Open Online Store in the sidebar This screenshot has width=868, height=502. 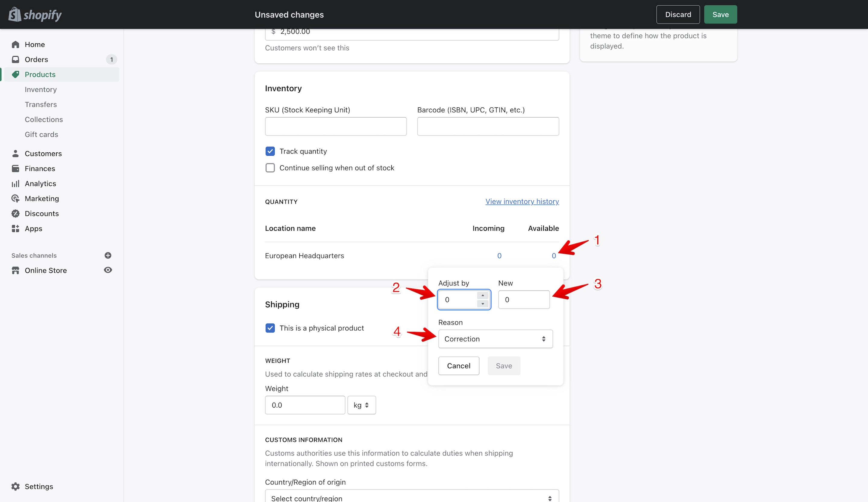point(46,270)
